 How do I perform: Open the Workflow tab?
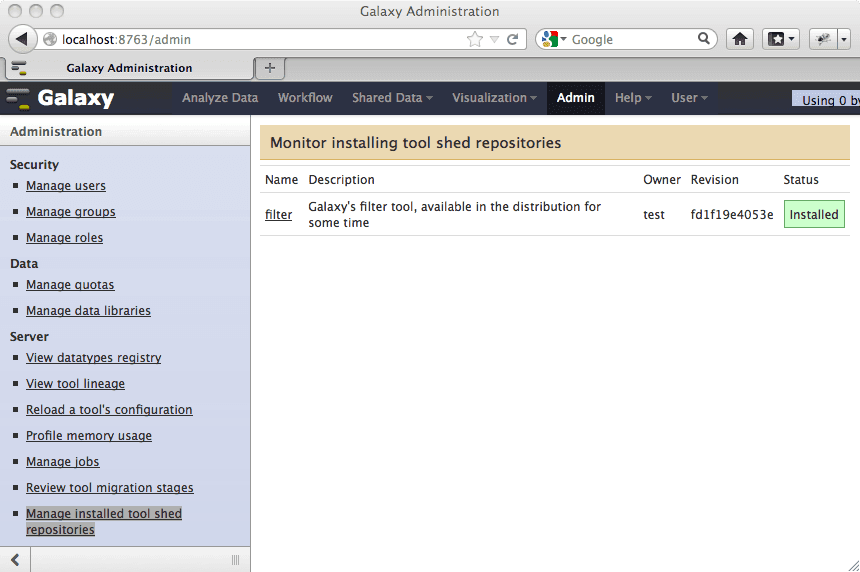(x=305, y=98)
